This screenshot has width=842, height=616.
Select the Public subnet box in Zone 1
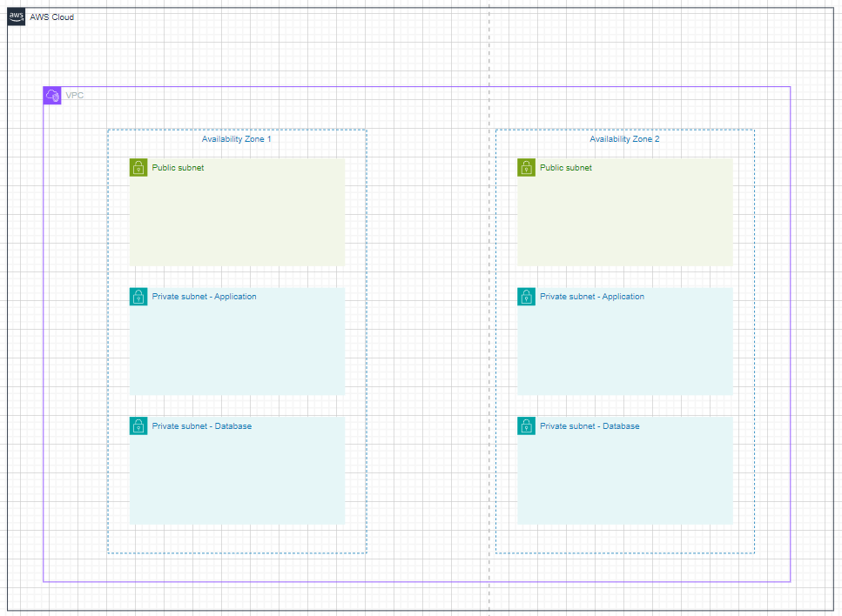(237, 212)
